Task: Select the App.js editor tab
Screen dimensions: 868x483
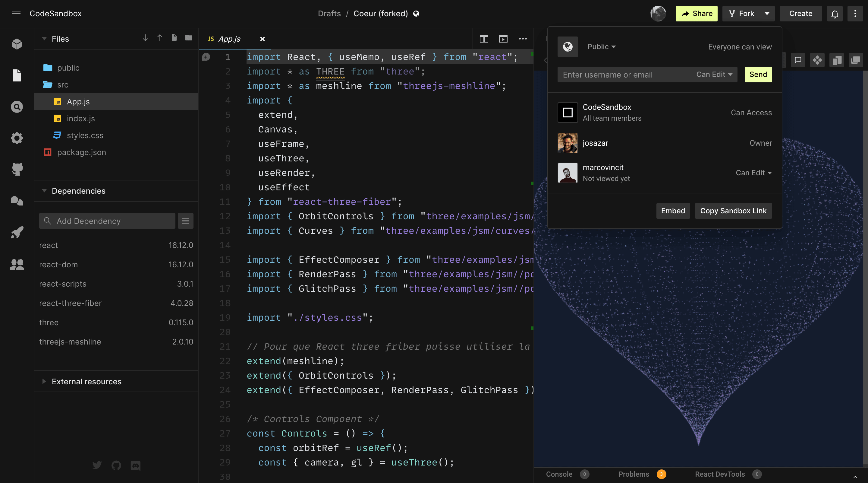Action: point(229,39)
